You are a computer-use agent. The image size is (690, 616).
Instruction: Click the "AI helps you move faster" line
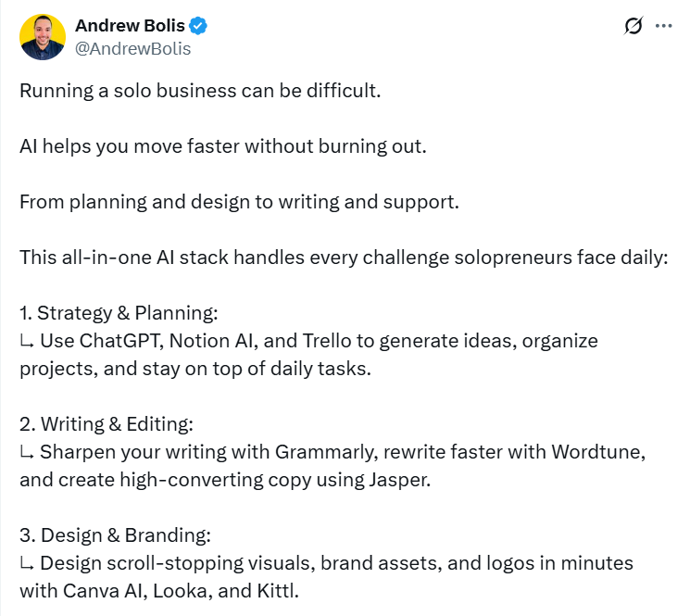[223, 147]
